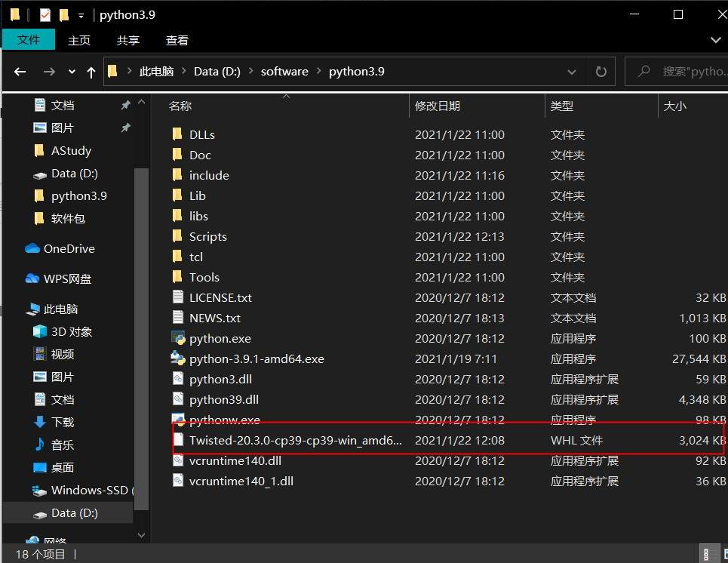The height and width of the screenshot is (563, 728).
Task: Switch to large icons view in status bar
Action: (725, 554)
